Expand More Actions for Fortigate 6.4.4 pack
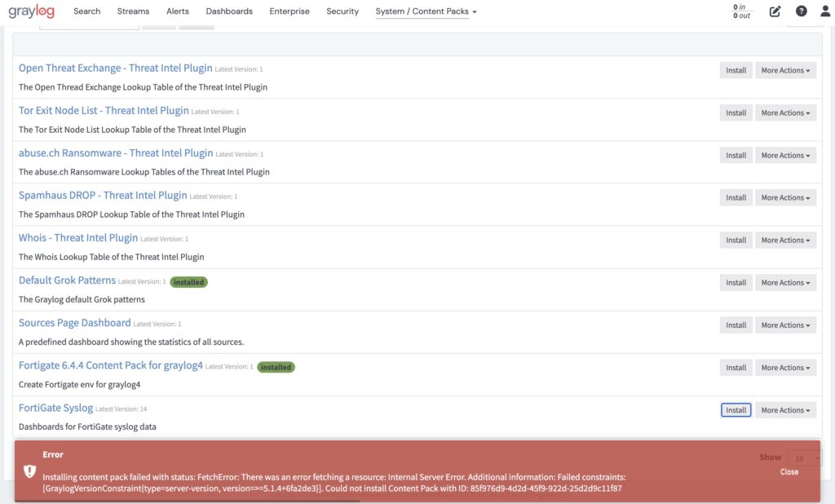The image size is (835, 504). click(785, 368)
